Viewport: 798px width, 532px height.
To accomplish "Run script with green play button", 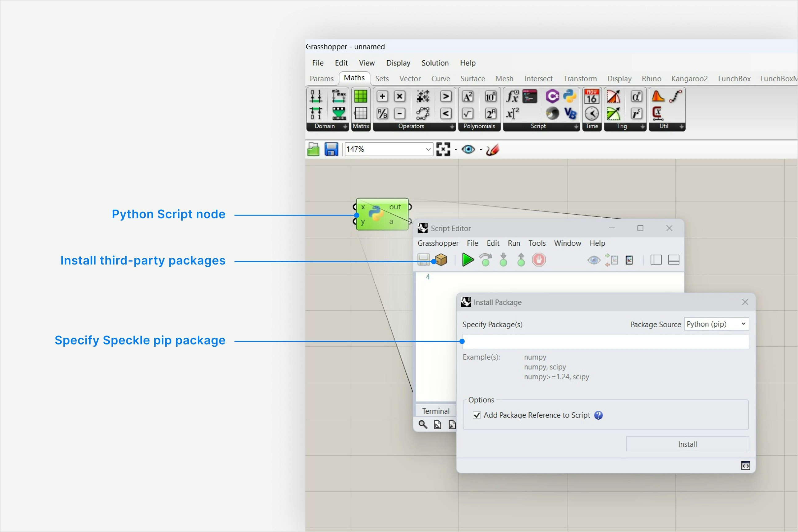I will tap(468, 260).
